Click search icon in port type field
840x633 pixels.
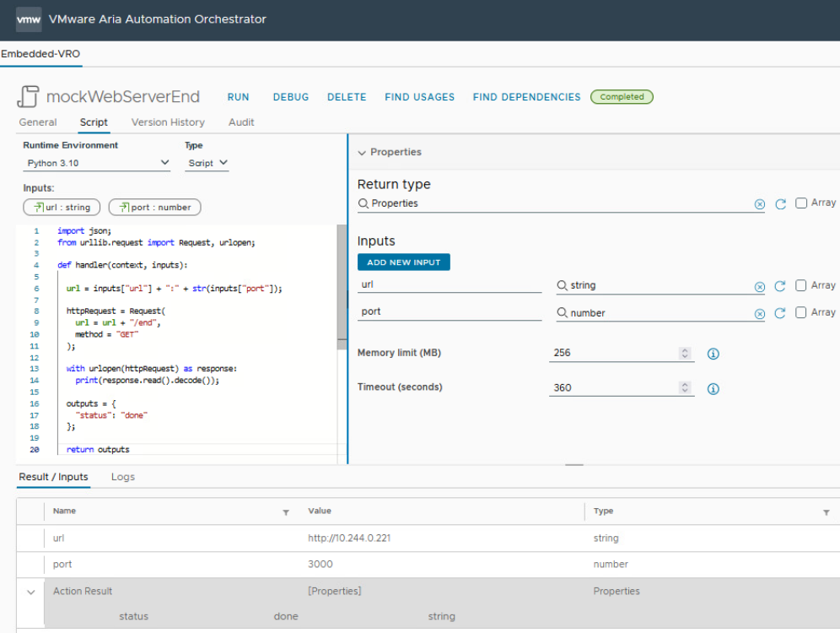point(562,313)
